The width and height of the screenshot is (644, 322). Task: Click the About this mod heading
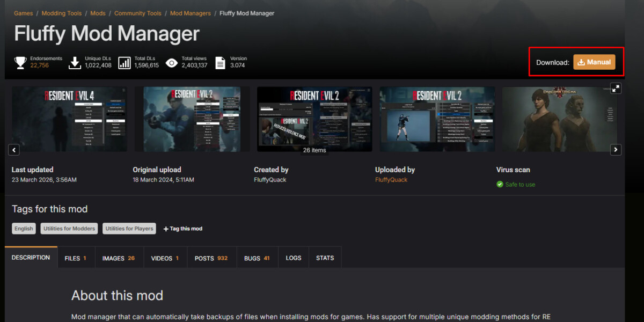117,296
